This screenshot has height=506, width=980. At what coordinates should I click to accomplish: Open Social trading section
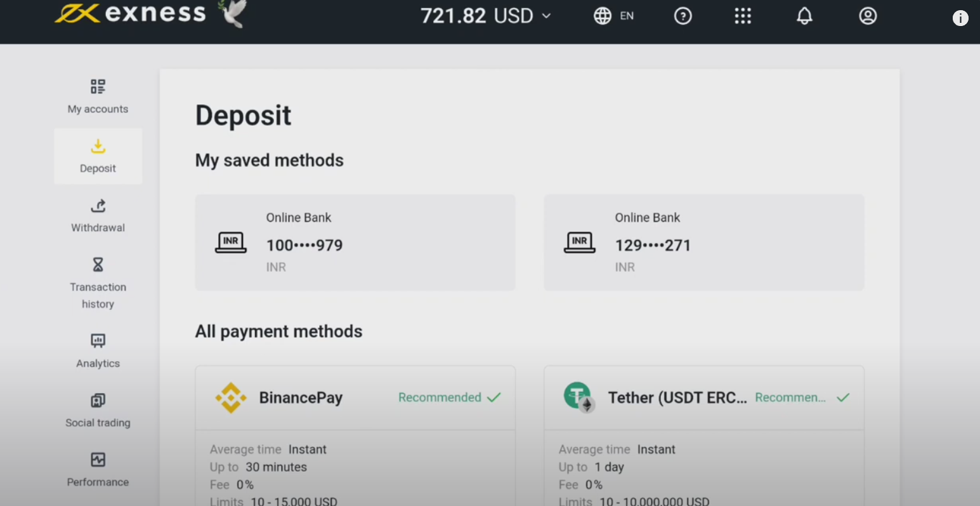tap(98, 410)
